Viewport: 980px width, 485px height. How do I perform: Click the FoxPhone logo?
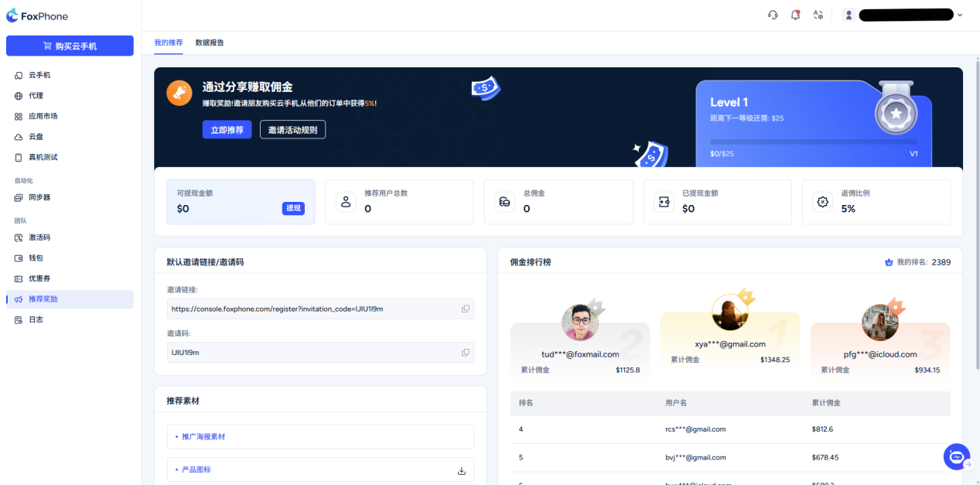point(37,15)
